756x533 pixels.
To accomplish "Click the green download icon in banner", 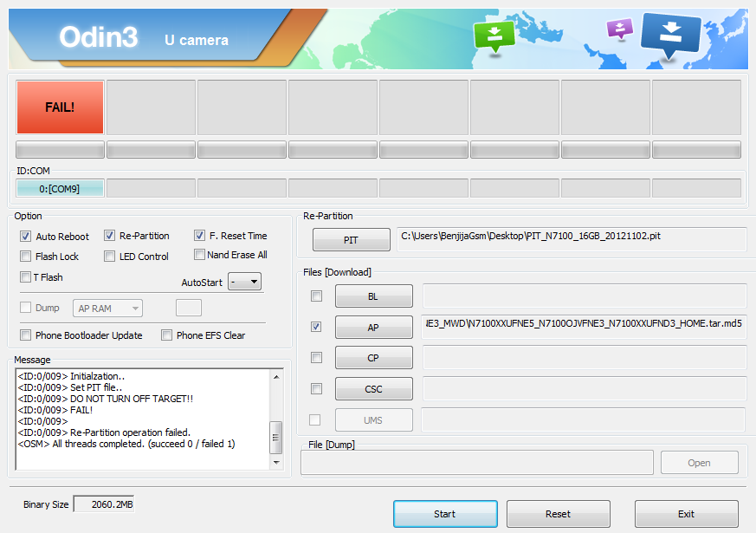I will coord(494,36).
